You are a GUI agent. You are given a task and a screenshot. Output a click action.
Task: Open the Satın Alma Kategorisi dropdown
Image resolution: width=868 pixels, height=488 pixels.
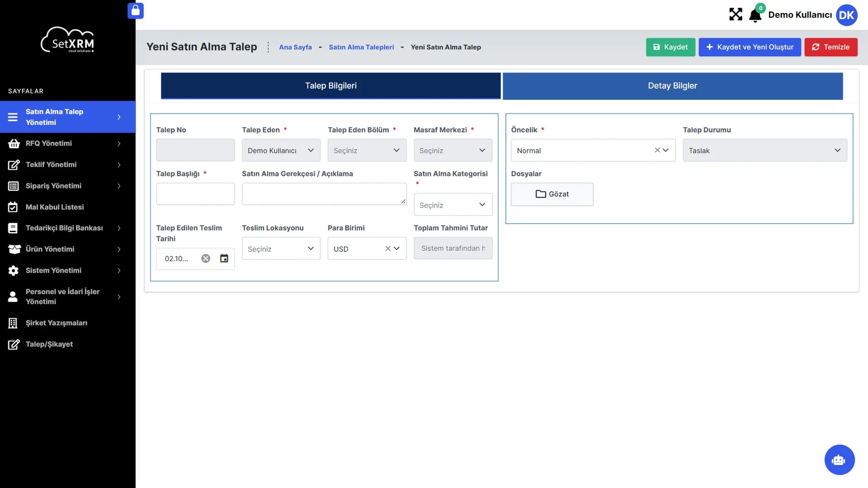[453, 205]
